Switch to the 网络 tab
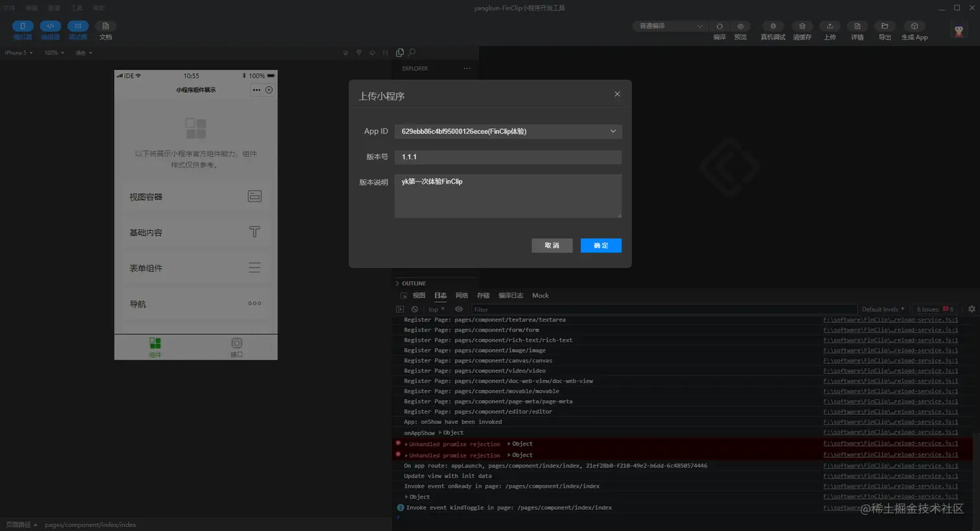 point(461,296)
